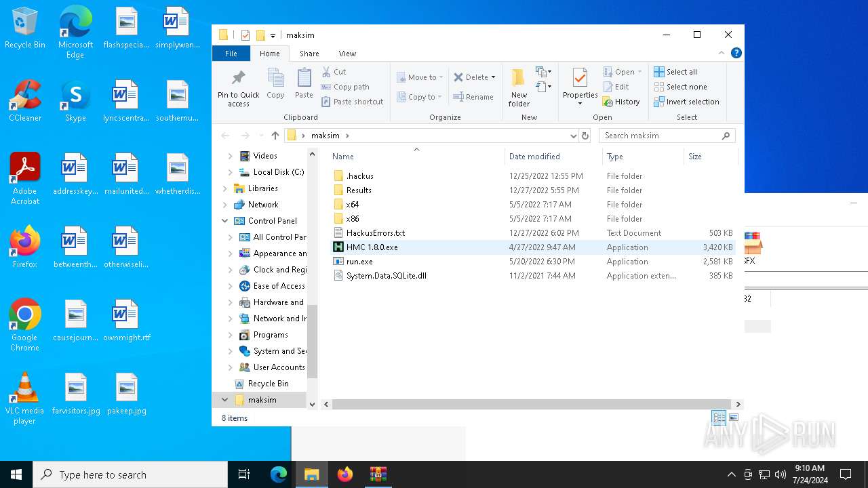Click the taskbar Task View icon
The width and height of the screenshot is (868, 488).
(244, 474)
